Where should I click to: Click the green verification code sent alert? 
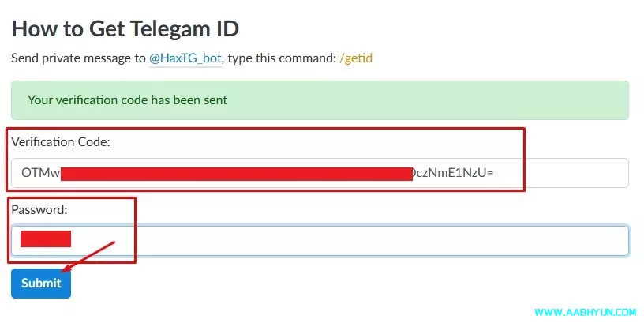click(126, 100)
